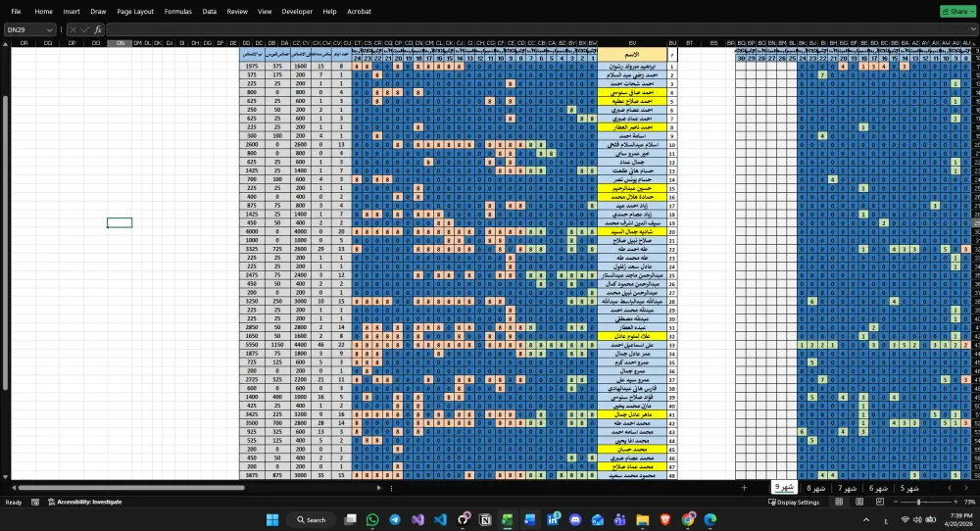The width and height of the screenshot is (980, 531).
Task: Open the Home ribbon tab
Action: (x=44, y=11)
